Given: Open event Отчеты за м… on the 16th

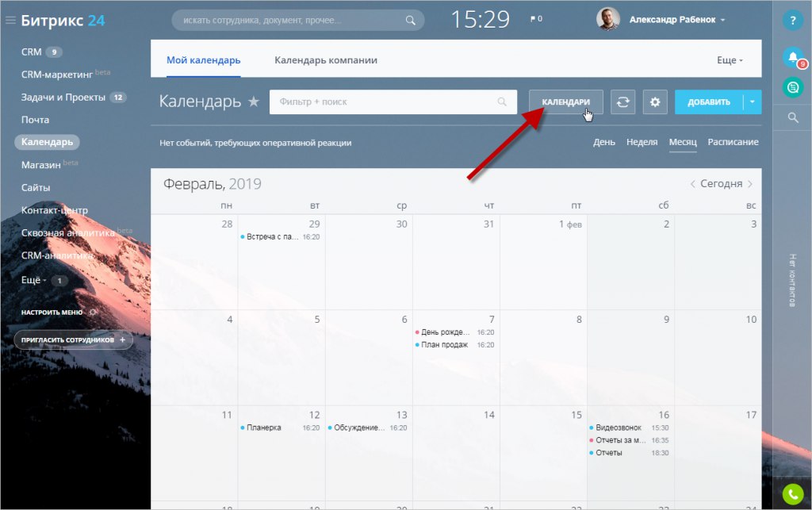Looking at the screenshot, I should pos(629,440).
